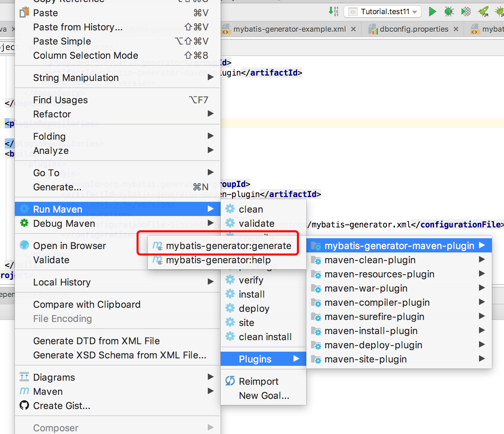Screen dimensions: 504x434
Task: Click the gear icon beside install
Action: coord(230,294)
